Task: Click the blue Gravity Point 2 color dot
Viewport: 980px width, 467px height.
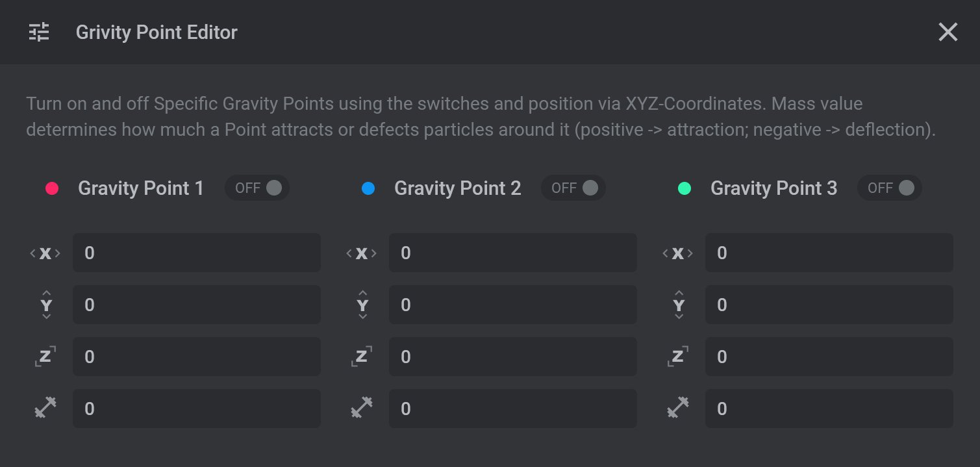Action: coord(368,188)
